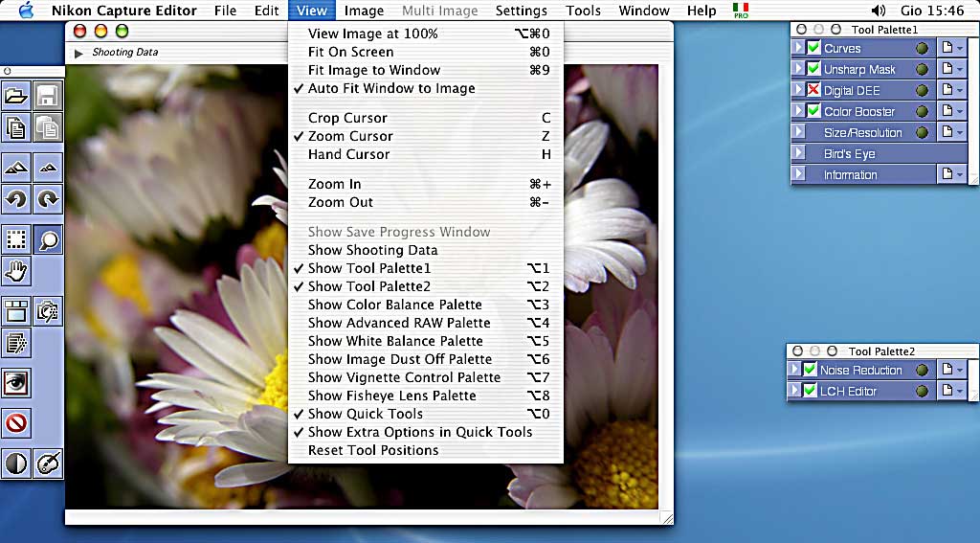This screenshot has height=543, width=980.
Task: Expand the Bird's Eye panel triangle
Action: point(798,153)
